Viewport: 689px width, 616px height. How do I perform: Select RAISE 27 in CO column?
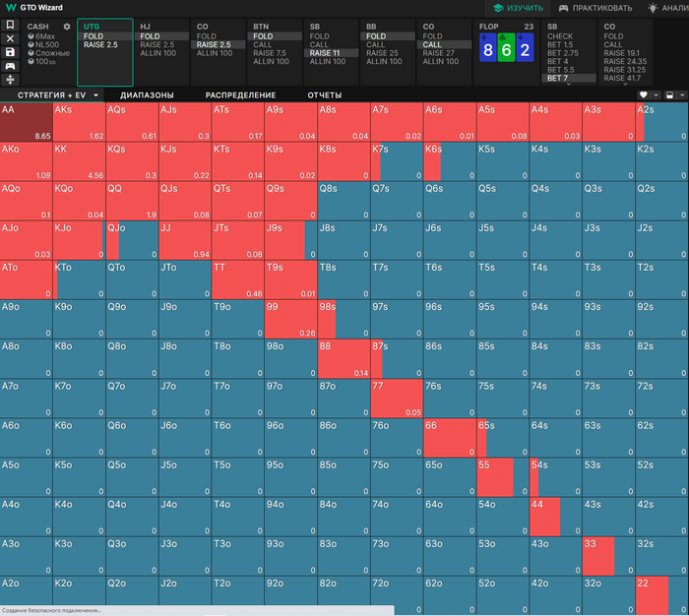click(x=439, y=53)
